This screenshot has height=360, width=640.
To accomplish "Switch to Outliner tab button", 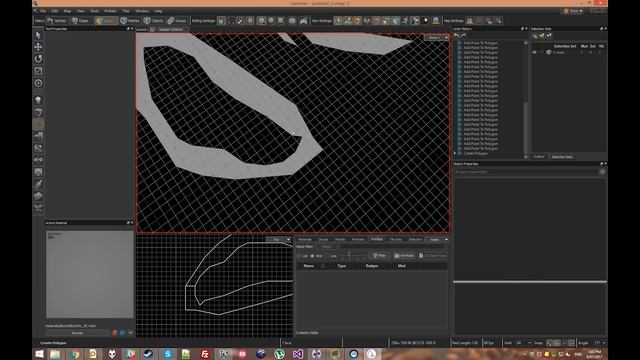I will [x=539, y=157].
